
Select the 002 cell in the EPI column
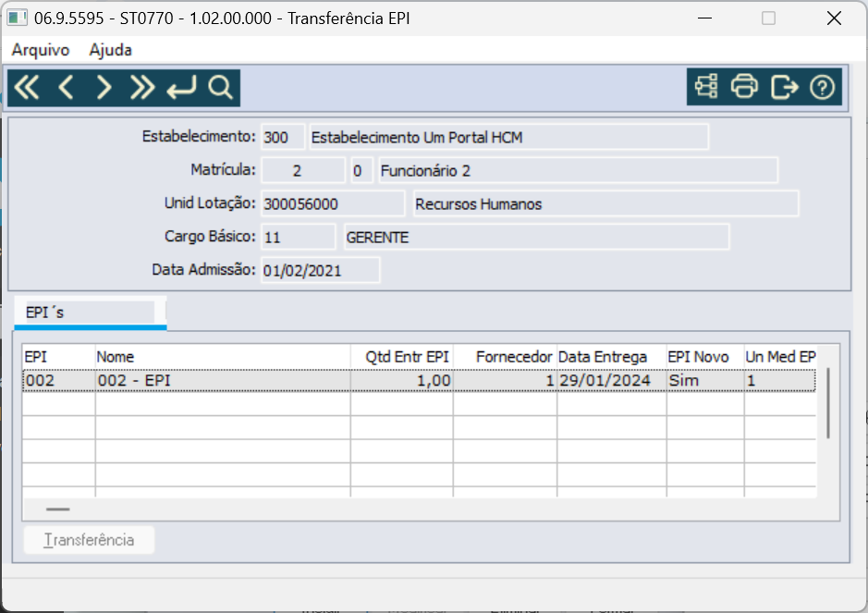tap(58, 380)
